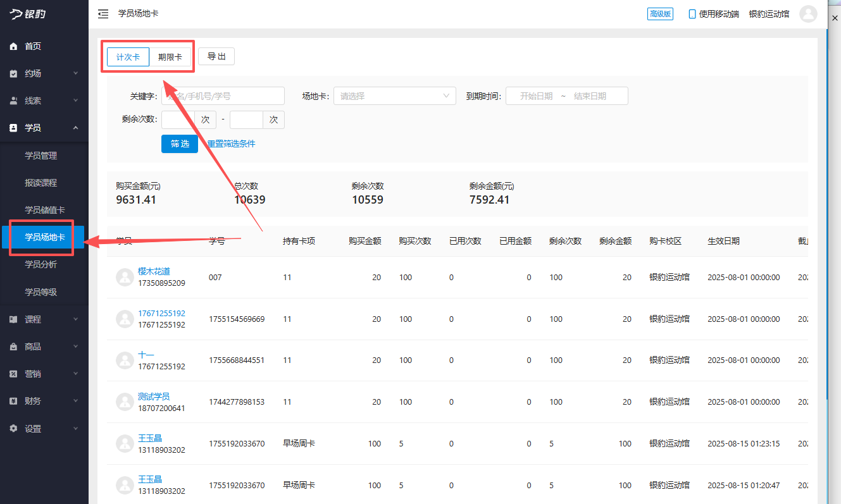841x504 pixels.
Task: Switch to the 期限卡 tab
Action: coord(170,57)
